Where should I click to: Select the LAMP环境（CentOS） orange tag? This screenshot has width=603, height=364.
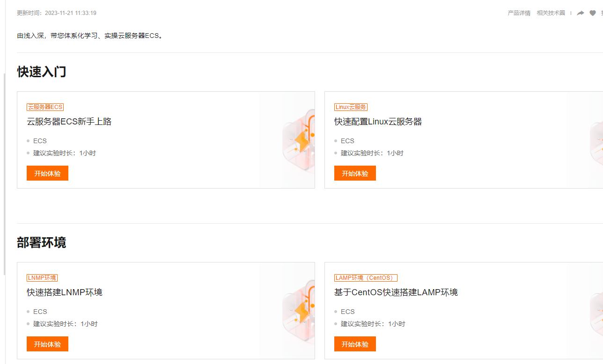pos(366,278)
